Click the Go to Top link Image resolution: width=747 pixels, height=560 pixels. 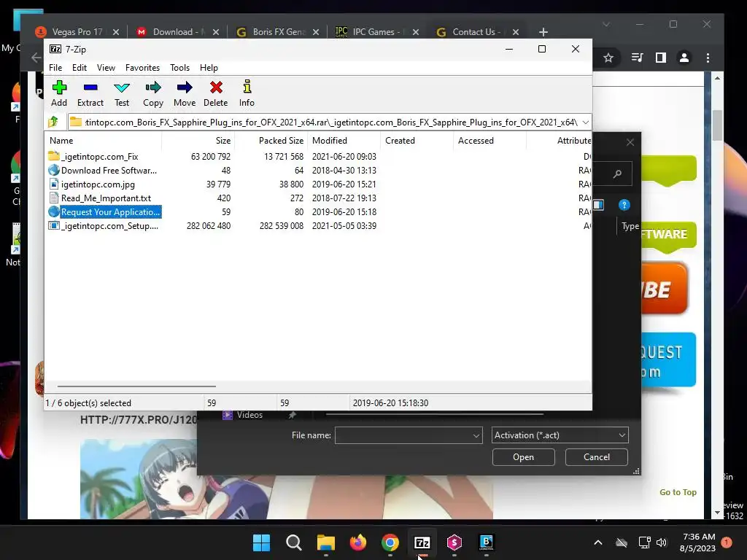click(x=678, y=492)
